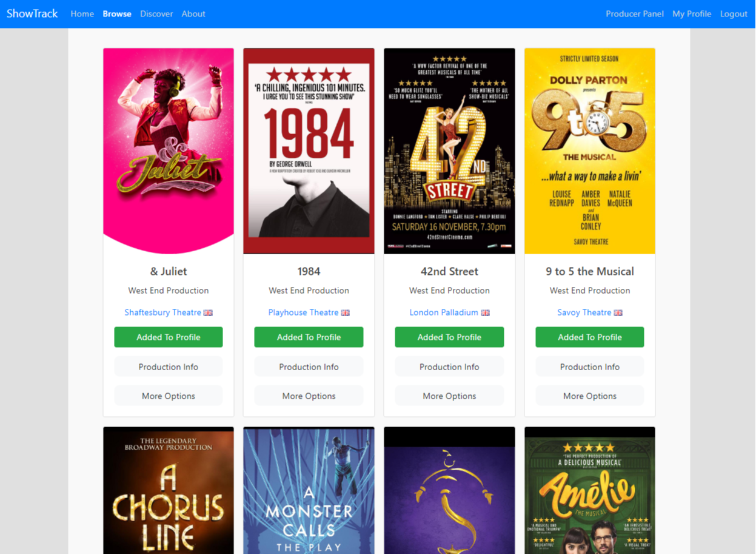The height and width of the screenshot is (554, 756).
Task: View Production Info for 42nd Street
Action: pos(449,367)
